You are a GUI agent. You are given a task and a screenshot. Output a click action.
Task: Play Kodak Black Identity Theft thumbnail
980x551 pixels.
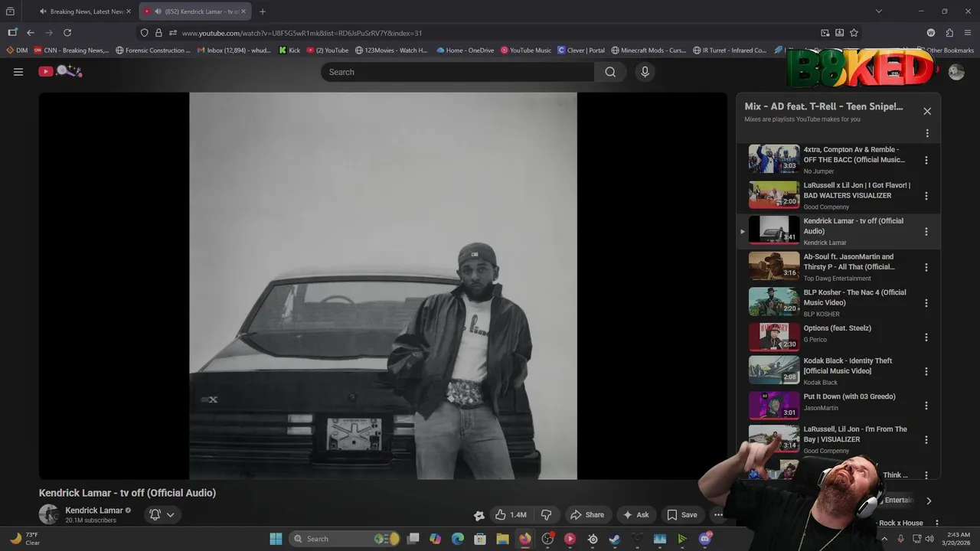coord(774,370)
